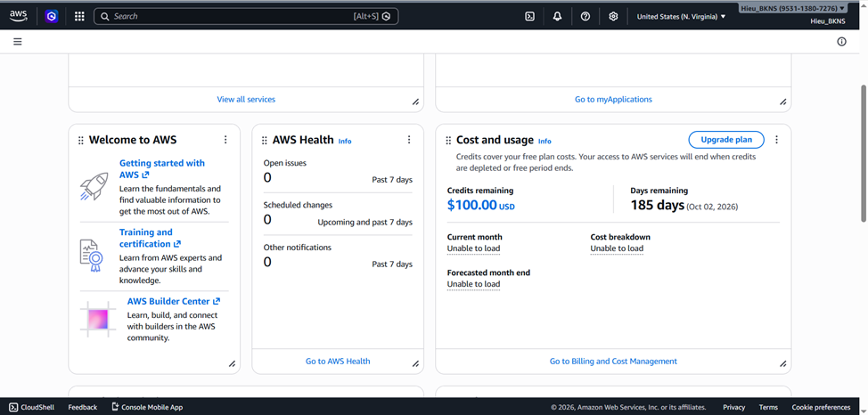Click resize handle beside View all services
Viewport: 868px width, 415px height.
(415, 102)
